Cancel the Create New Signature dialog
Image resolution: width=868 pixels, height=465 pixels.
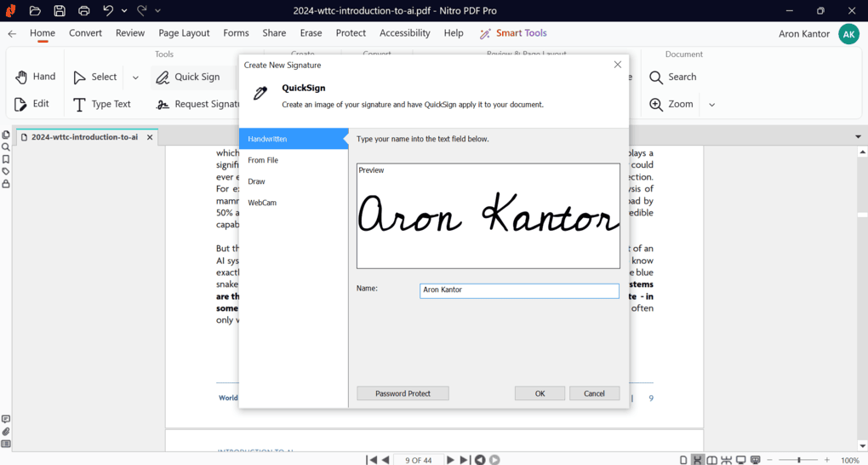tap(595, 393)
